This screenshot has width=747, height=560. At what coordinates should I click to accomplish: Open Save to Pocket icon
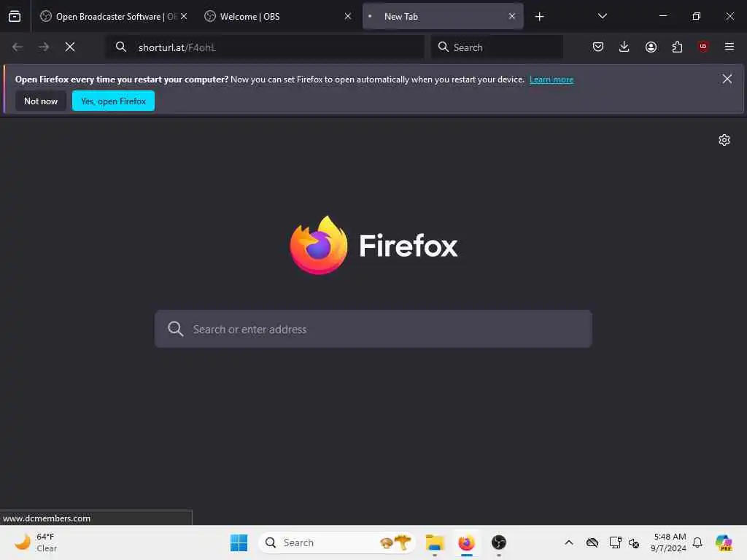pos(598,47)
